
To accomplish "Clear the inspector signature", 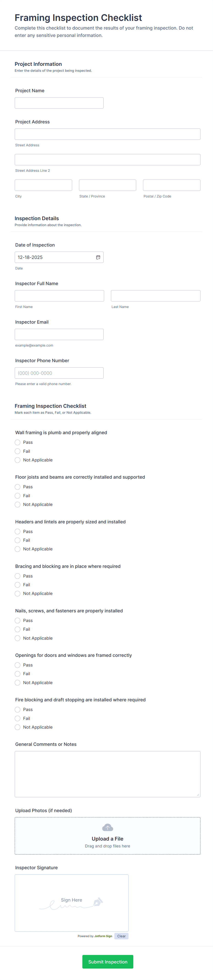I will pyautogui.click(x=121, y=936).
